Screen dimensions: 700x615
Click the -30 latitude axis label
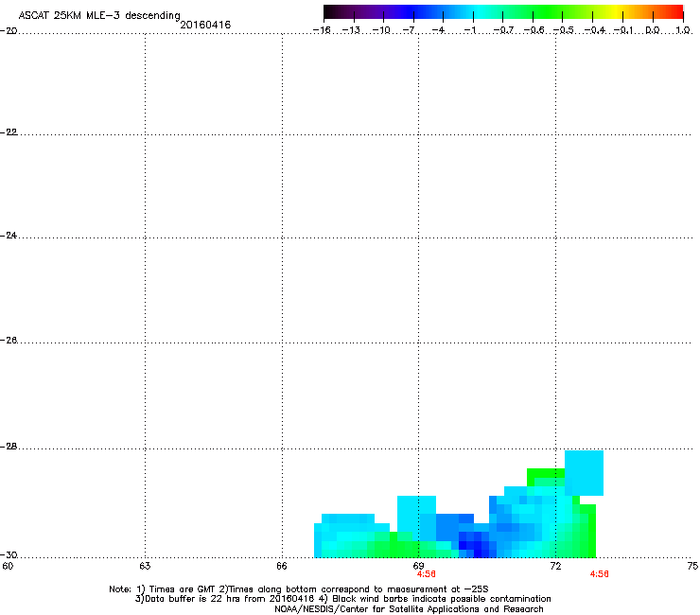pyautogui.click(x=9, y=555)
